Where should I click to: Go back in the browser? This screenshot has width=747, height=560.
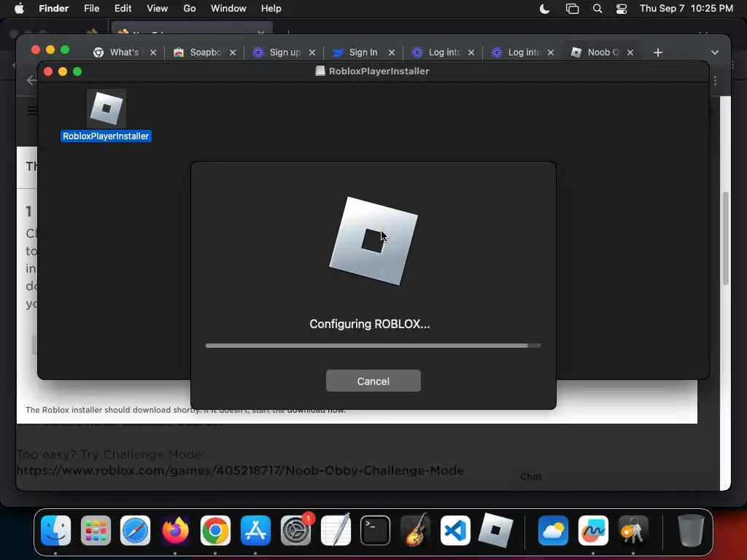[x=31, y=80]
